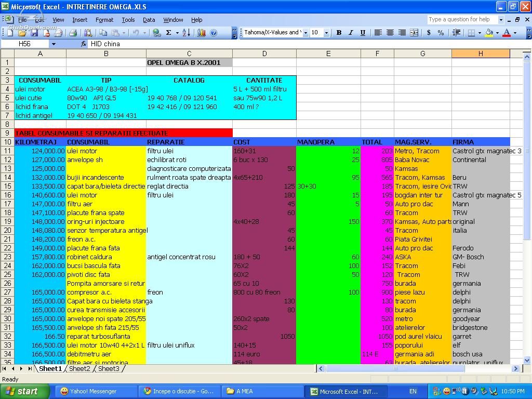Open the Paste options dropdown arrow
The width and height of the screenshot is (532, 399).
(x=124, y=33)
